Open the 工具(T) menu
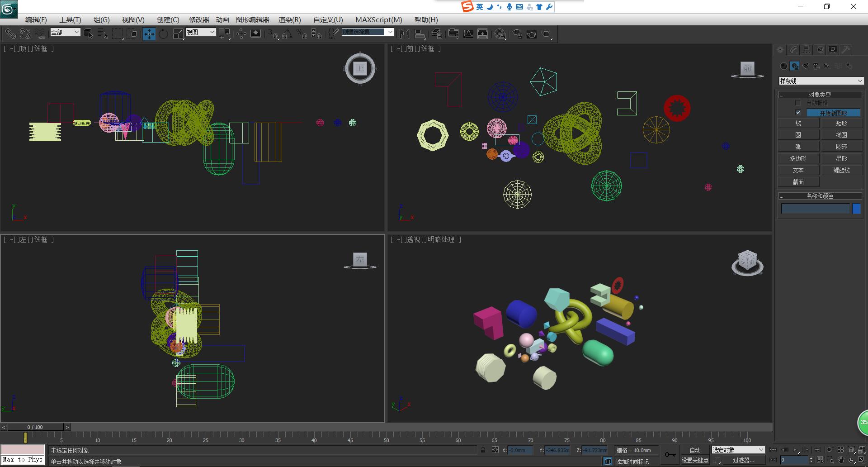 pos(70,19)
